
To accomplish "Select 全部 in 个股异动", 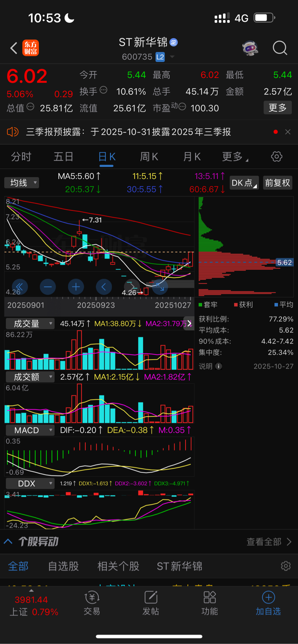I will click(x=18, y=566).
